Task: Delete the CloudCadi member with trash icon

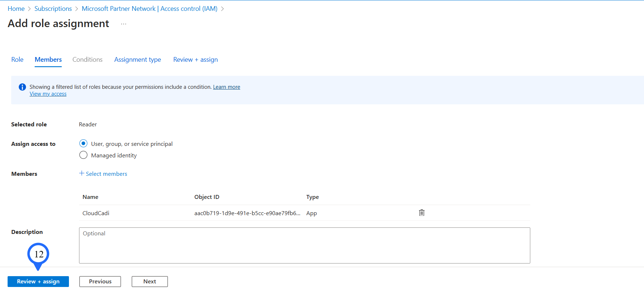Action: [421, 213]
